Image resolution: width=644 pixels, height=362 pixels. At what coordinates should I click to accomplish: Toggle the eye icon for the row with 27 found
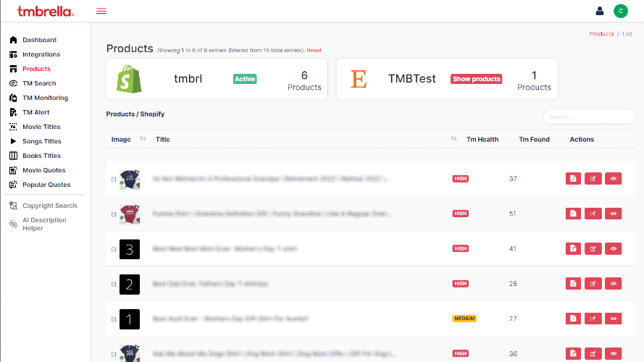[614, 319]
